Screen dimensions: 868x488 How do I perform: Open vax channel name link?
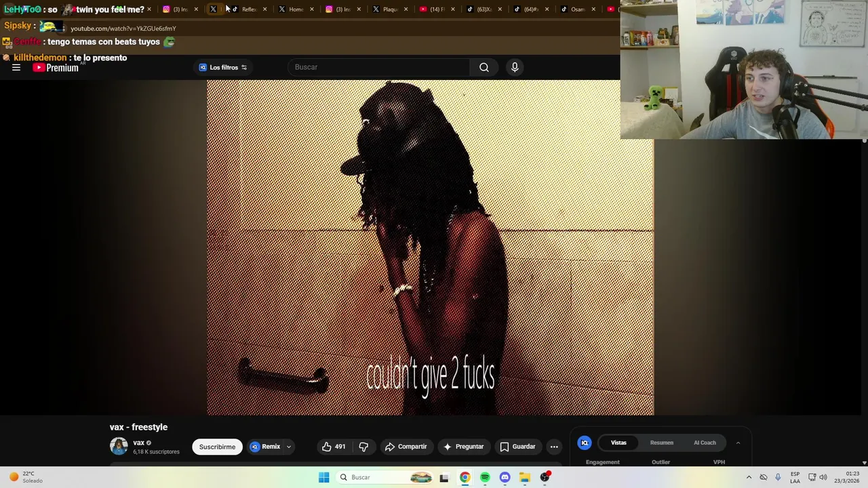(138, 443)
